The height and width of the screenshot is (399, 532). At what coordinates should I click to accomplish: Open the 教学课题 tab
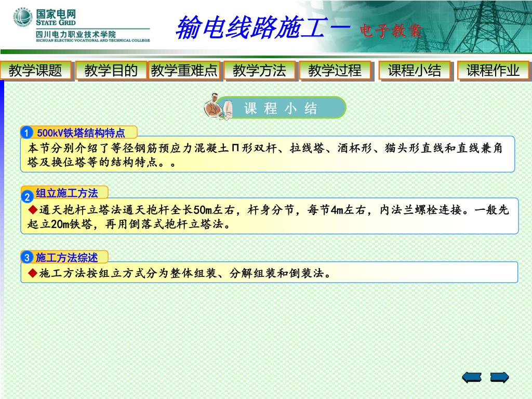coord(36,71)
